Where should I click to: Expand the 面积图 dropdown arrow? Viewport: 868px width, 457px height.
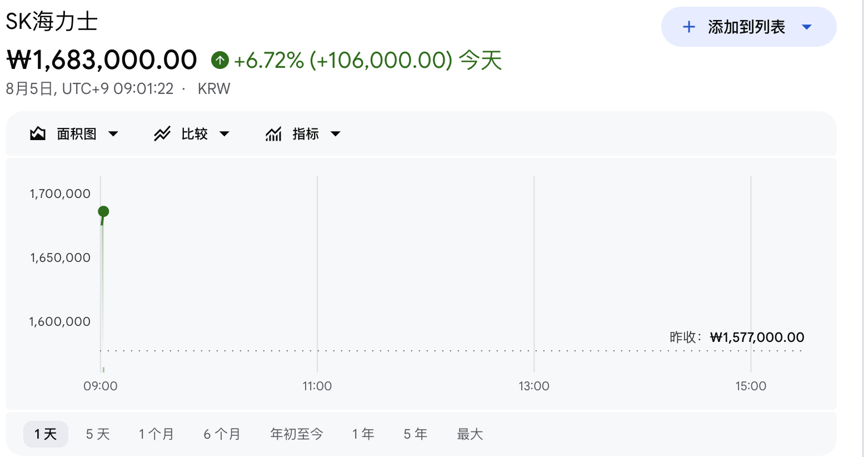tap(113, 134)
